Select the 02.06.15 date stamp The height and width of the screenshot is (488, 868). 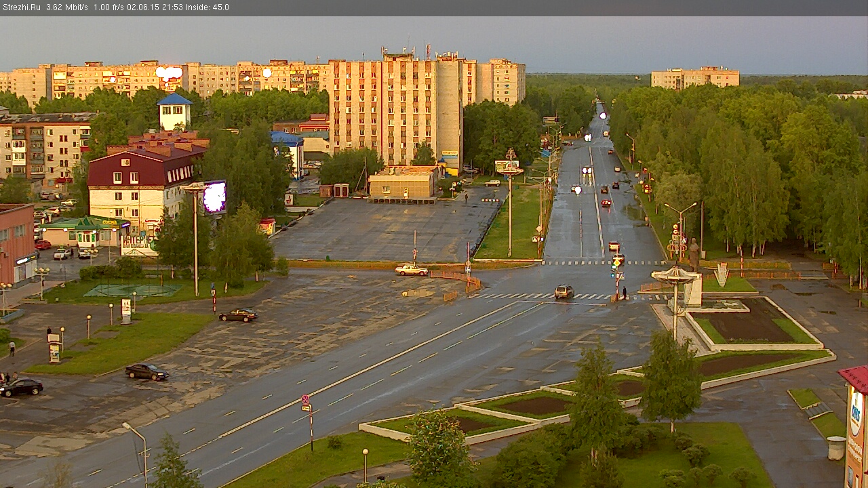pos(142,7)
